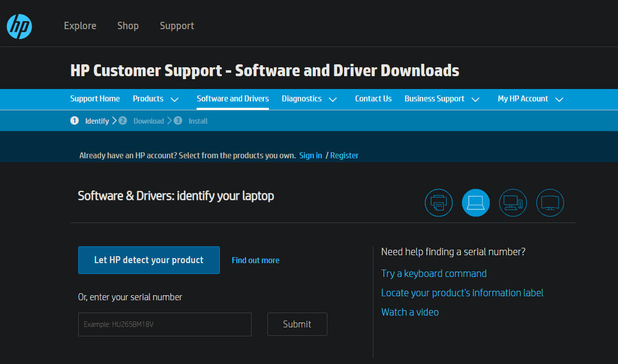Screen dimensions: 618x364
Task: Open the My HP Account navigation item
Action: click(523, 98)
